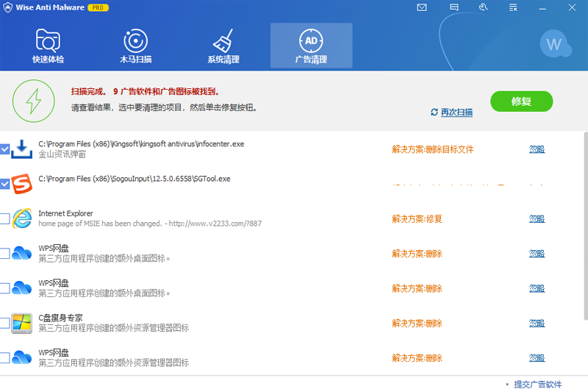Click the 解决方案:修复 text
588x392 pixels.
pyautogui.click(x=417, y=218)
